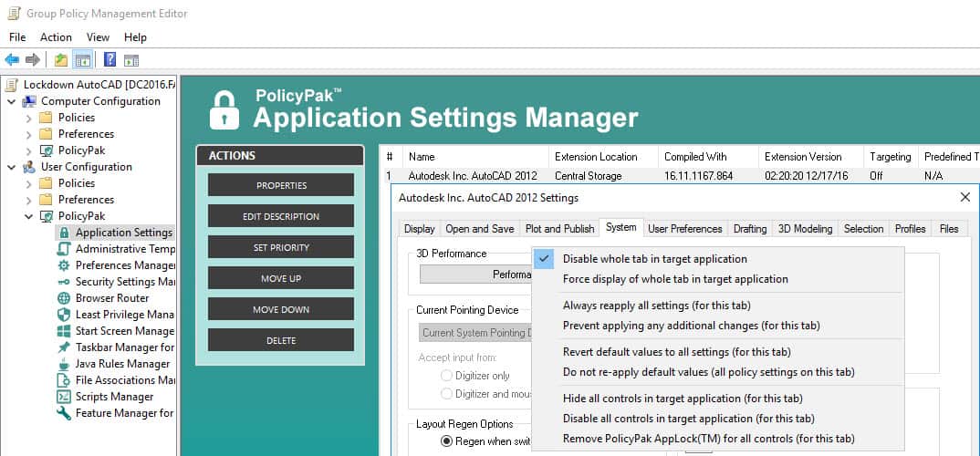Viewport: 980px width, 456px height.
Task: Click the Forward arrow toolbar icon
Action: click(x=33, y=60)
